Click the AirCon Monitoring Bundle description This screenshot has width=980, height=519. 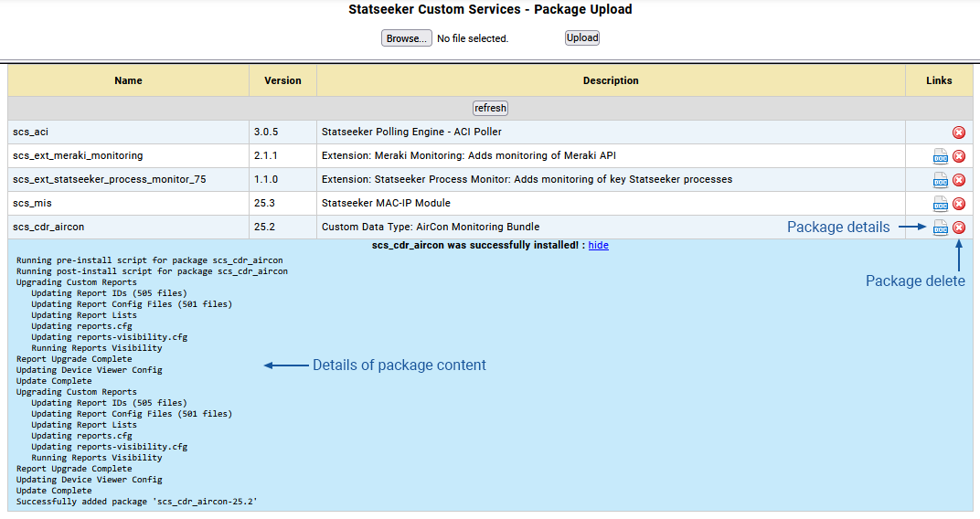pyautogui.click(x=431, y=227)
